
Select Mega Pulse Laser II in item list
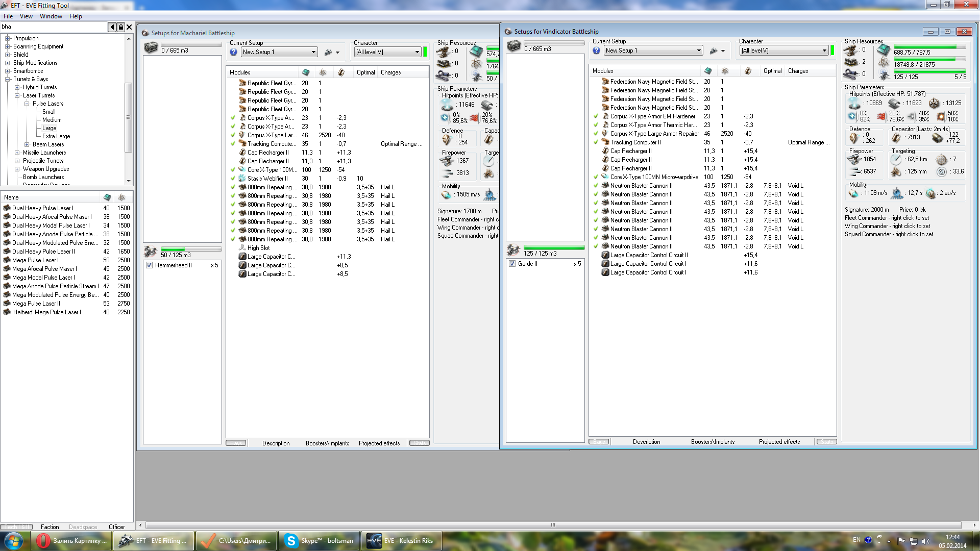tap(67, 304)
